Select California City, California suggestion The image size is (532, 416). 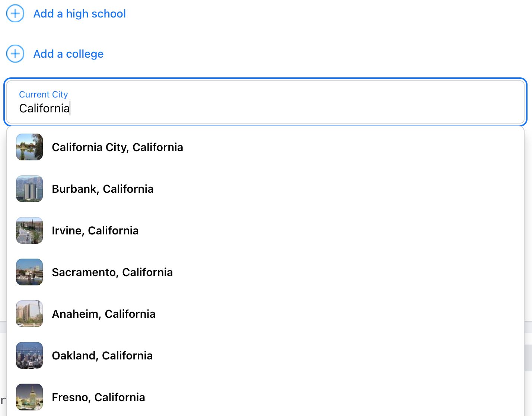(x=117, y=147)
